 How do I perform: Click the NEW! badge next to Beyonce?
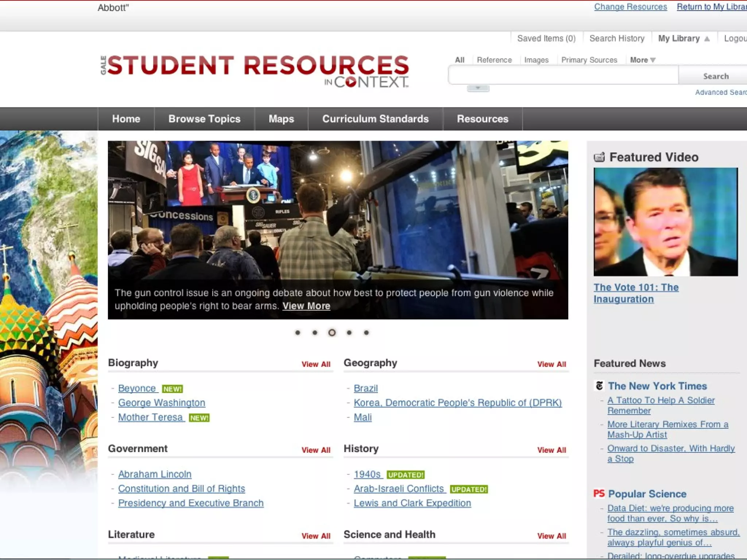click(172, 389)
